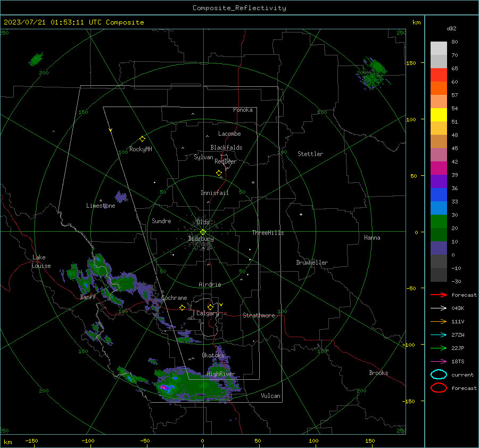Click the red forecast arrow in legend
Image resolution: width=479 pixels, height=448 pixels.
439,295
